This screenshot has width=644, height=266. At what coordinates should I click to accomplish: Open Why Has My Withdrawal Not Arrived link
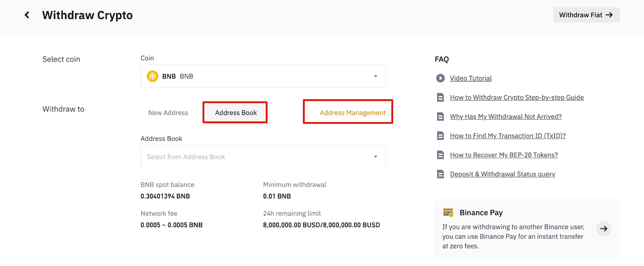click(x=506, y=117)
